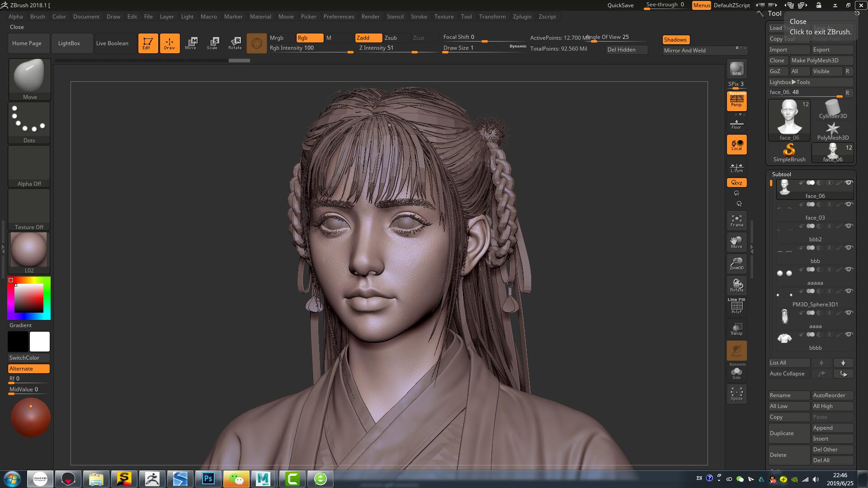Image resolution: width=868 pixels, height=488 pixels.
Task: Toggle Transp transparency mode
Action: click(737, 329)
